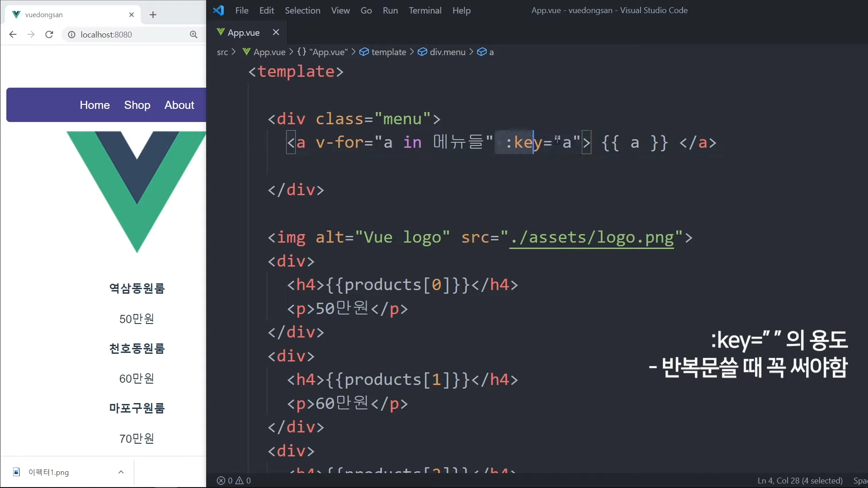Expand the 이펙터1.png download options chevron

121,472
